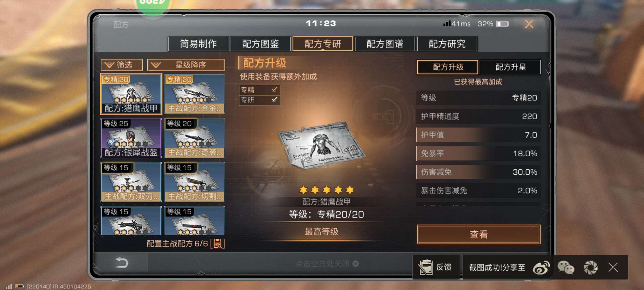Toggle the 专研 checkbox
Screen dimensions: 644x290
(x=274, y=99)
